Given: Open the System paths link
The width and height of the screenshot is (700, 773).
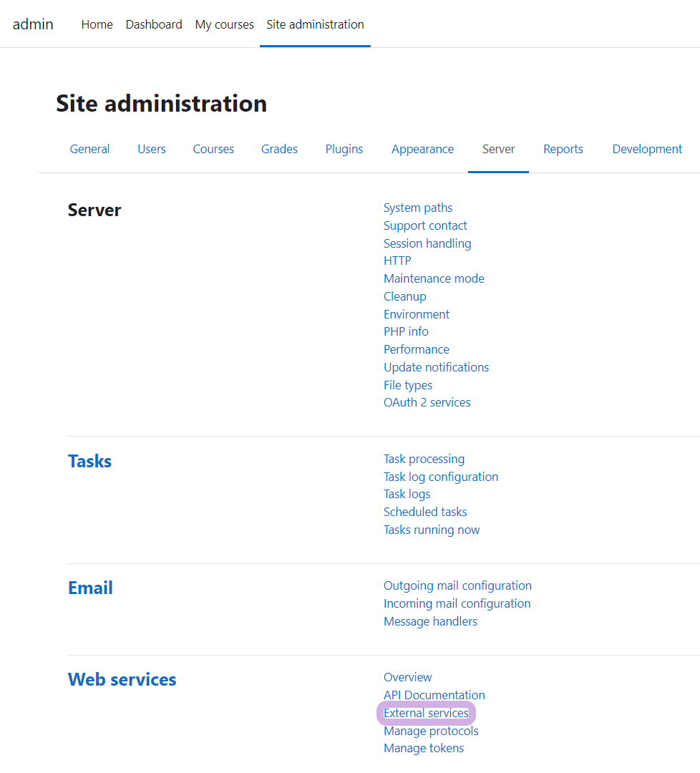Looking at the screenshot, I should pyautogui.click(x=418, y=208).
